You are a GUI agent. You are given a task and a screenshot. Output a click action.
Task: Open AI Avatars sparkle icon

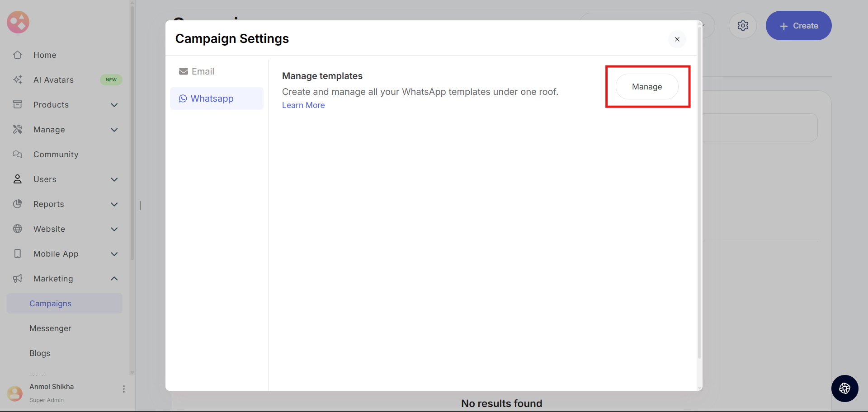18,80
